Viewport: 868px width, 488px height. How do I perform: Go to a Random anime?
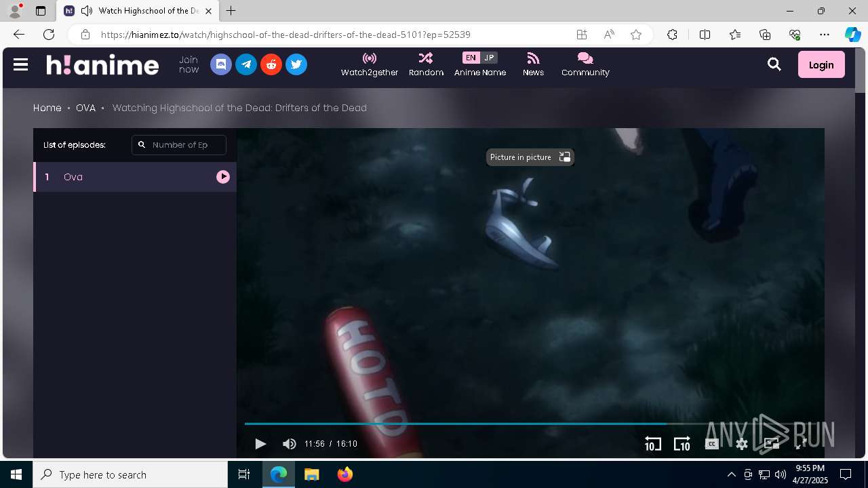(x=426, y=64)
